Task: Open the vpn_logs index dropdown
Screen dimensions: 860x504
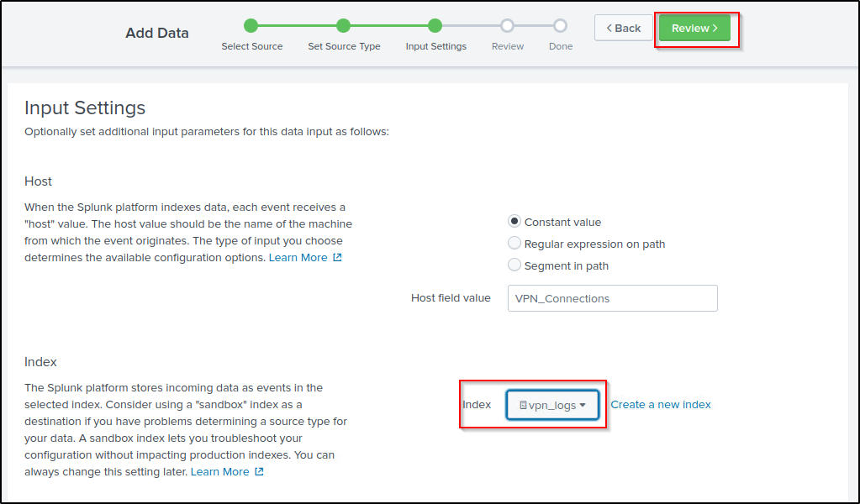Action: 552,405
